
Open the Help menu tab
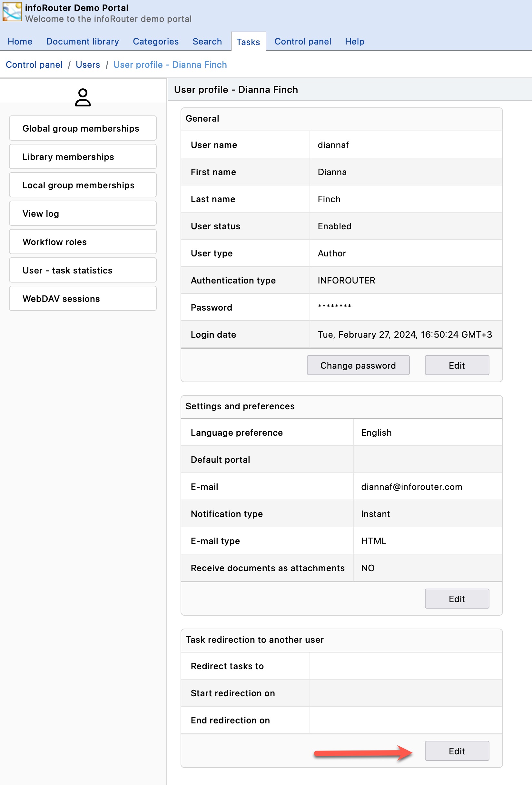pos(354,42)
